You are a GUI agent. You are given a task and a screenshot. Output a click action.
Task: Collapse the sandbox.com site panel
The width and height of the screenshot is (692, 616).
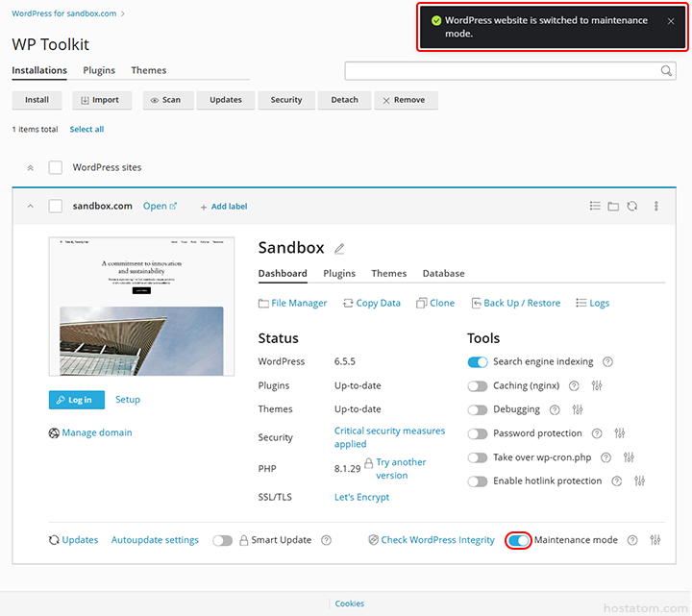[30, 206]
